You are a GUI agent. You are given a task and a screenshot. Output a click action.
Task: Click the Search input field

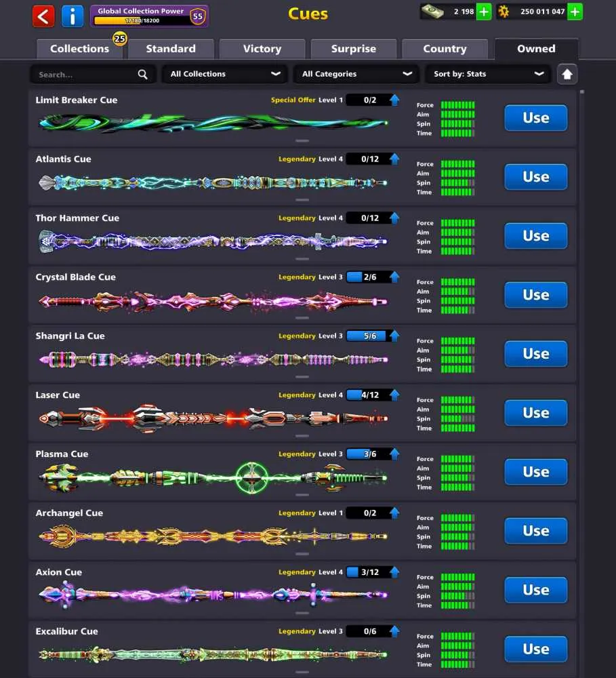(93, 75)
